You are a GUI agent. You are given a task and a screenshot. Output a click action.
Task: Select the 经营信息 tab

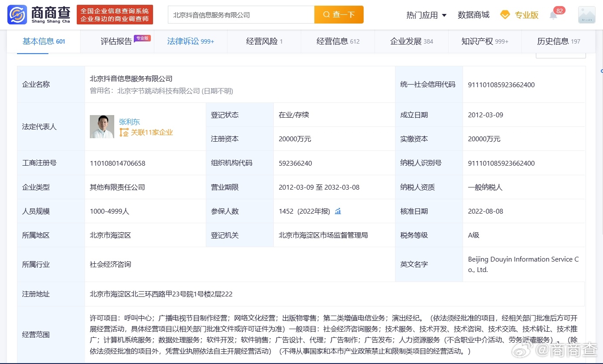[338, 41]
